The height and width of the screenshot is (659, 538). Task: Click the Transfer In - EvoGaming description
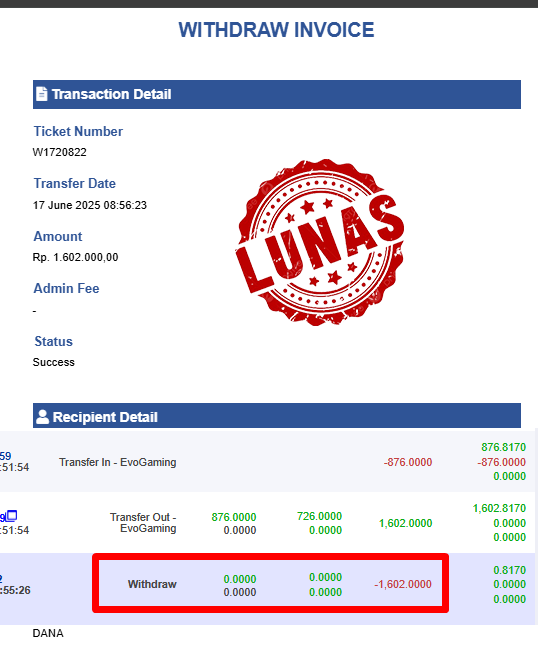point(118,462)
